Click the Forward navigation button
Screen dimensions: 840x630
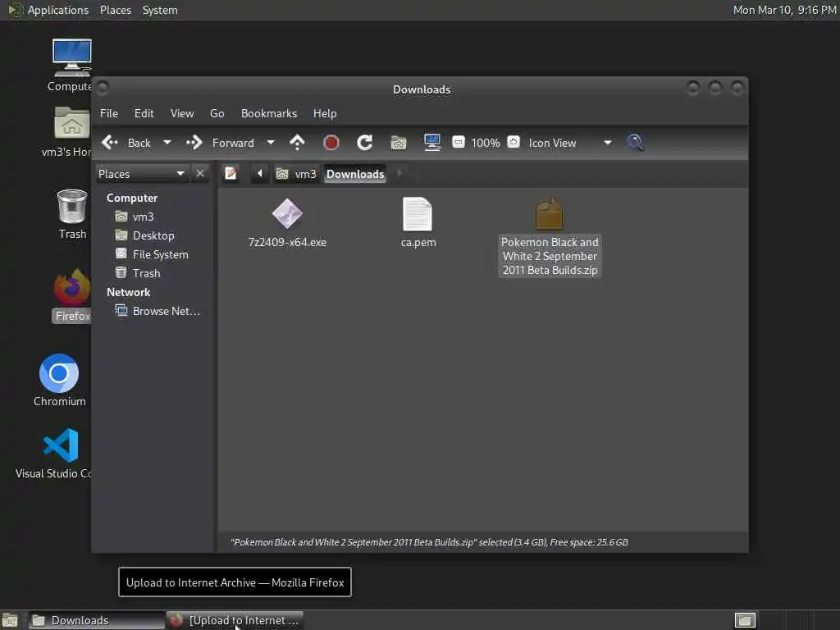(x=220, y=143)
